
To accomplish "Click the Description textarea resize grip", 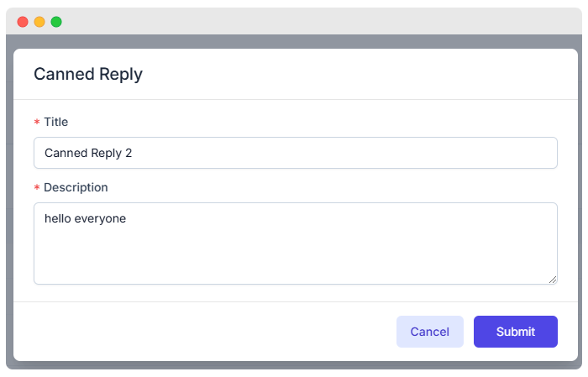I will click(x=553, y=280).
